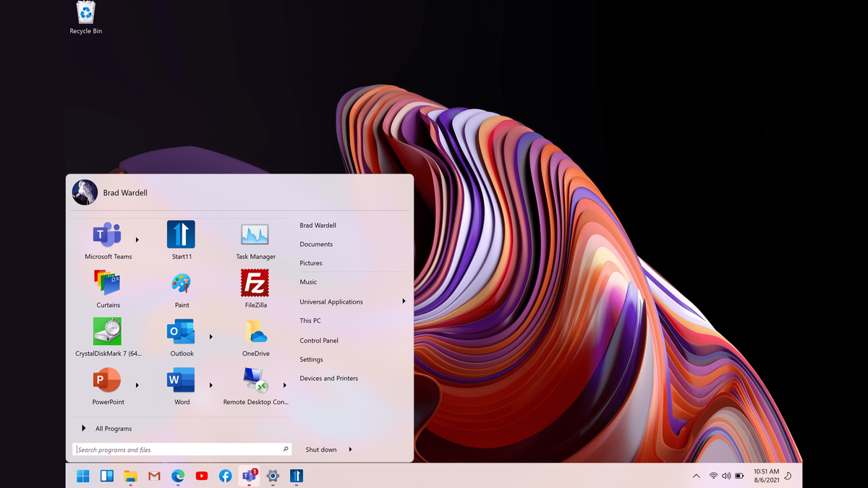Viewport: 868px width, 488px height.
Task: Open Task Manager from the Start menu
Action: coord(255,240)
